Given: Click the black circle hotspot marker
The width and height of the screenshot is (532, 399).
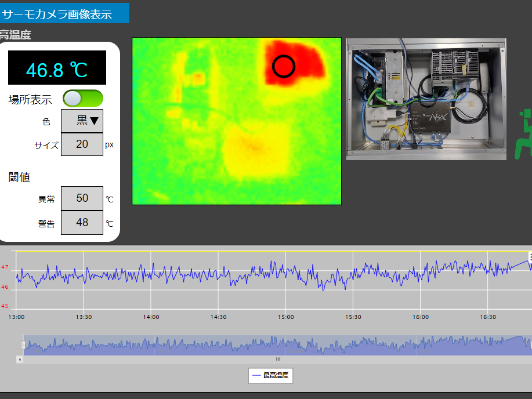Looking at the screenshot, I should coord(284,67).
